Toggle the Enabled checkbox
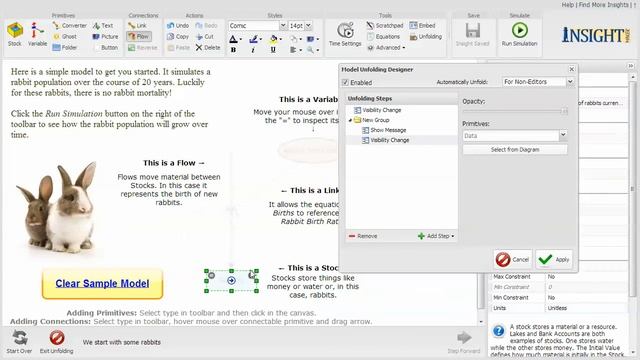Screen dimensions: 640x360 345,82
